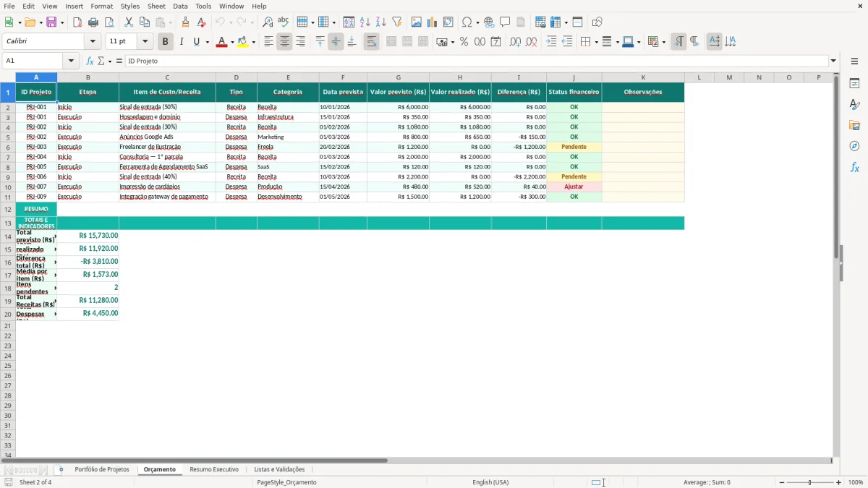Click the Copy icon
The width and height of the screenshot is (868, 488).
click(144, 22)
